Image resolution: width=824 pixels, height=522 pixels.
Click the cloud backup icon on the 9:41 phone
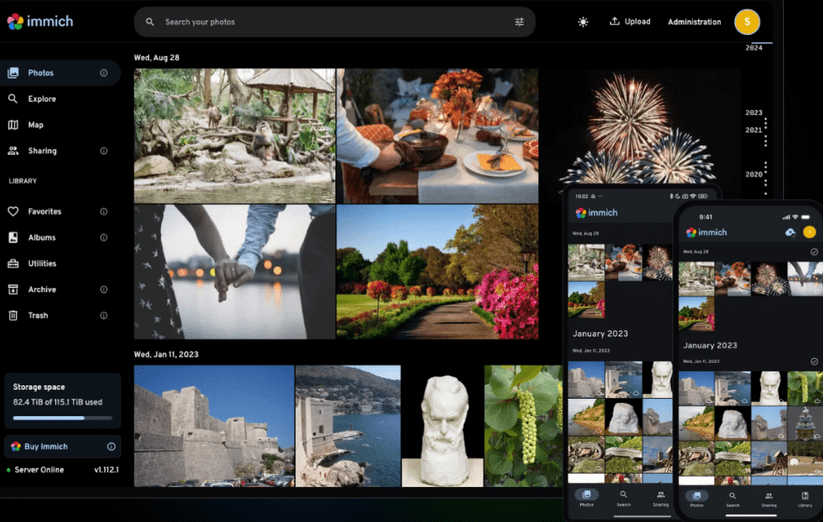coord(790,232)
